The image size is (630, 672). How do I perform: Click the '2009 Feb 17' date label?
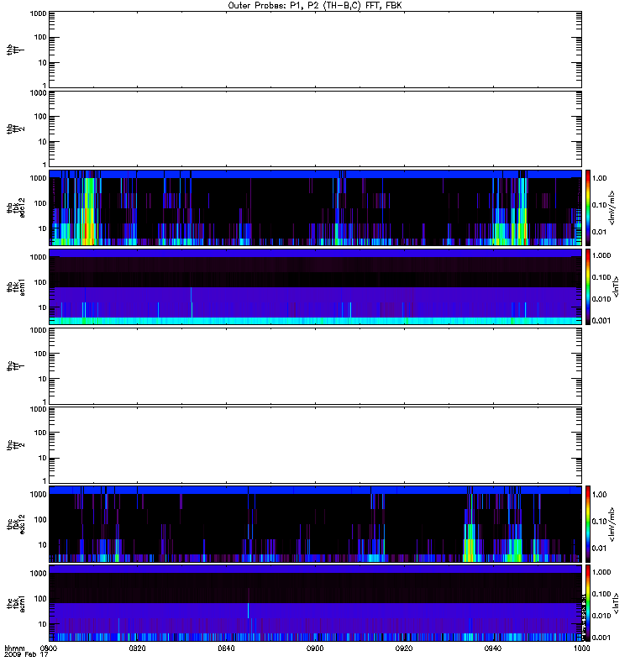pos(26,655)
